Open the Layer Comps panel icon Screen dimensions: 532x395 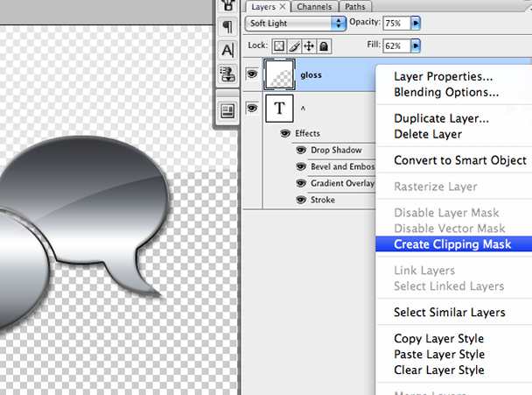pos(227,111)
